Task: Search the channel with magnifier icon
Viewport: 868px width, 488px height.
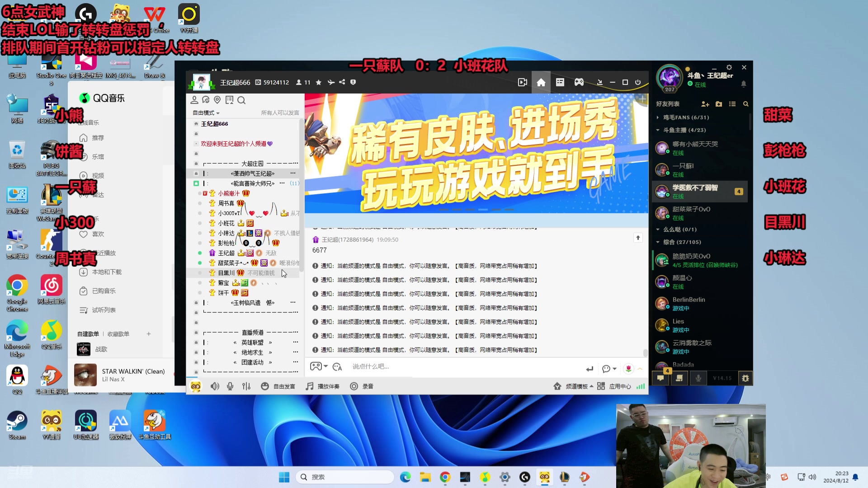Action: tap(241, 100)
